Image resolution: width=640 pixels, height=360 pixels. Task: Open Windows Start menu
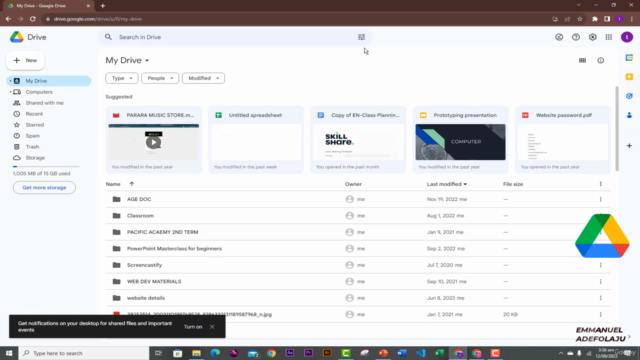pos(9,353)
